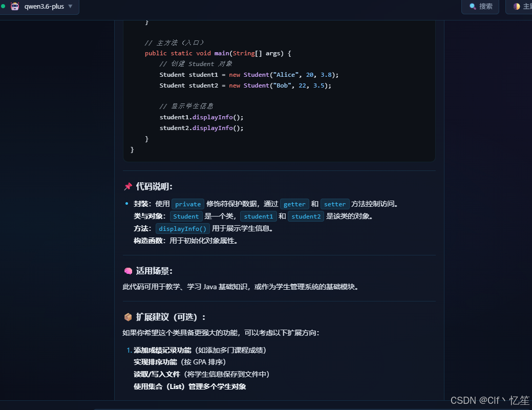Image resolution: width=532 pixels, height=410 pixels.
Task: Click the 显示学生信息 code comment
Action: 186,106
